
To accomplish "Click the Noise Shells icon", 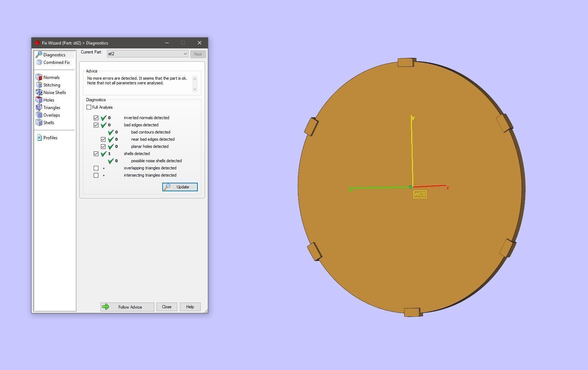I will 39,92.
